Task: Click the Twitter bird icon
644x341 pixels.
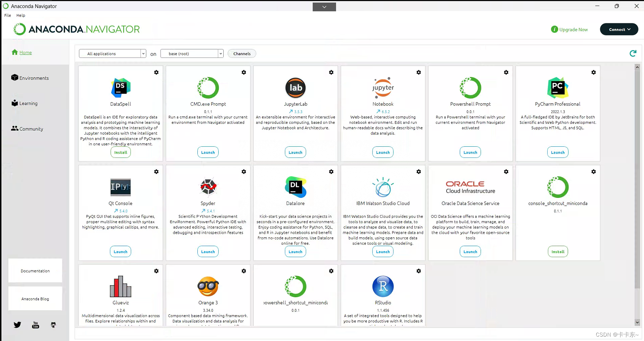Action: coord(17,325)
